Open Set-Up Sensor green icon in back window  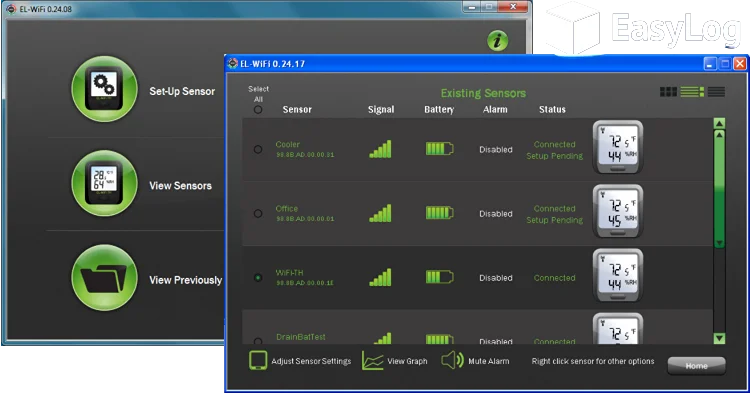[104, 89]
